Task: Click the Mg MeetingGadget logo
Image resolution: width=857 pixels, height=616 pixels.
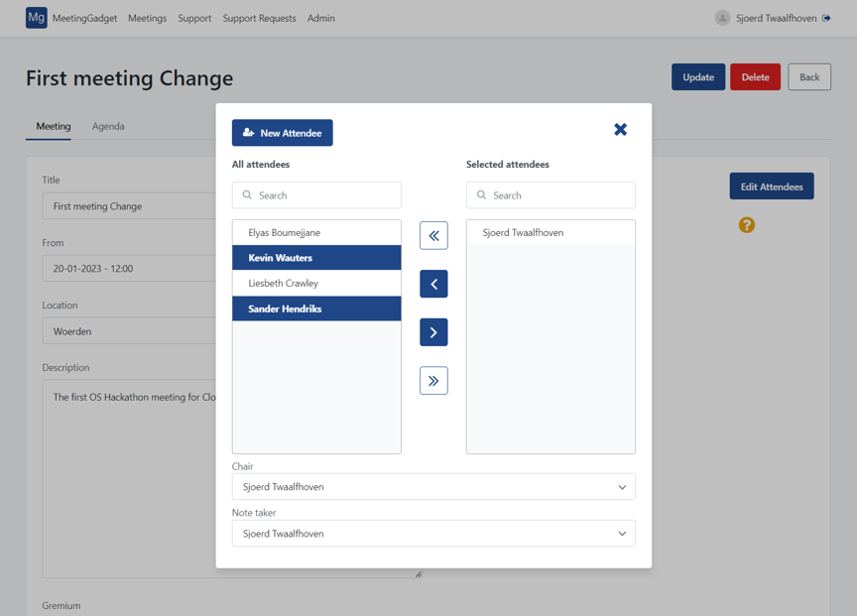Action: point(37,18)
